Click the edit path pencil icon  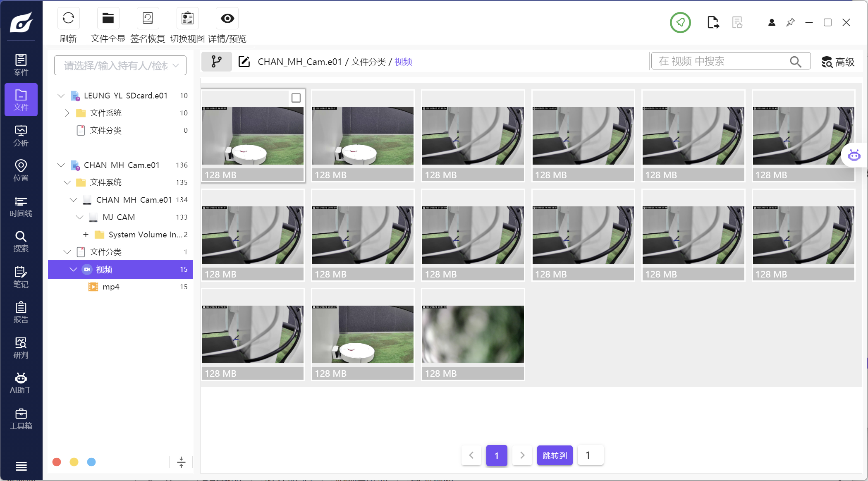click(244, 62)
